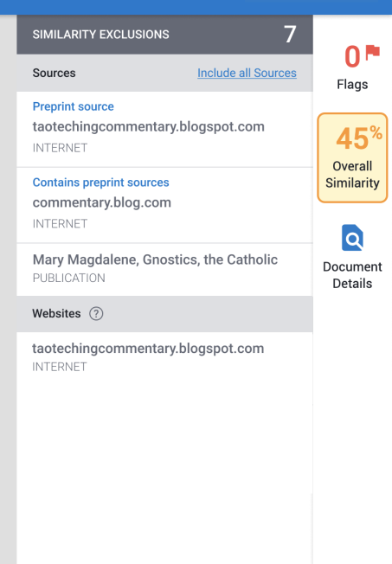Screen dimensions: 392x564
Task: Select the 45% Overall Similarity panel
Action: 352,158
